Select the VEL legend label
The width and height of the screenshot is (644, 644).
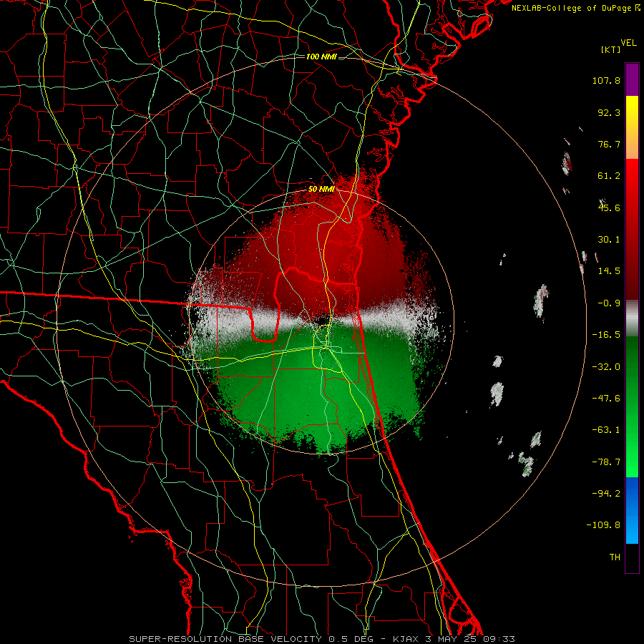(x=628, y=43)
